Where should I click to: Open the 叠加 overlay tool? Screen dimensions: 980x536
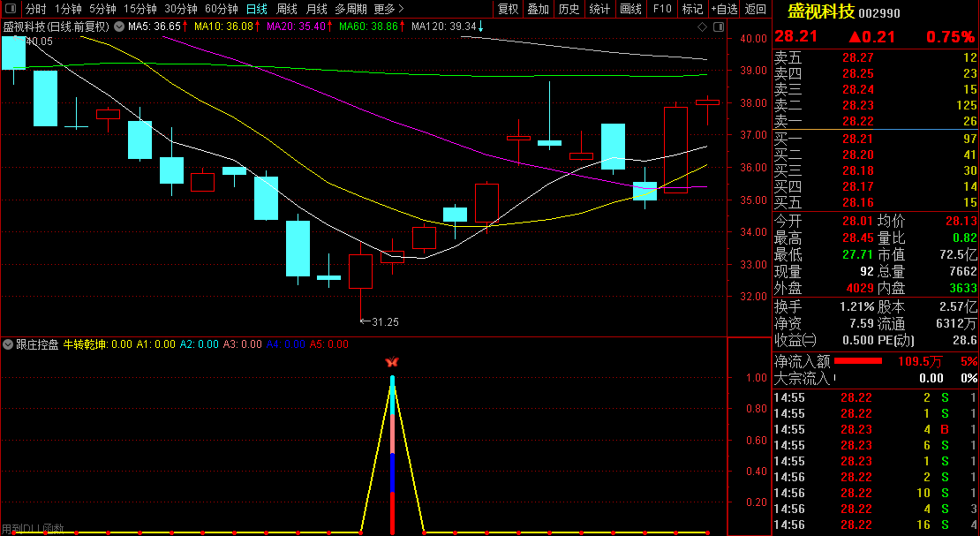coord(538,9)
